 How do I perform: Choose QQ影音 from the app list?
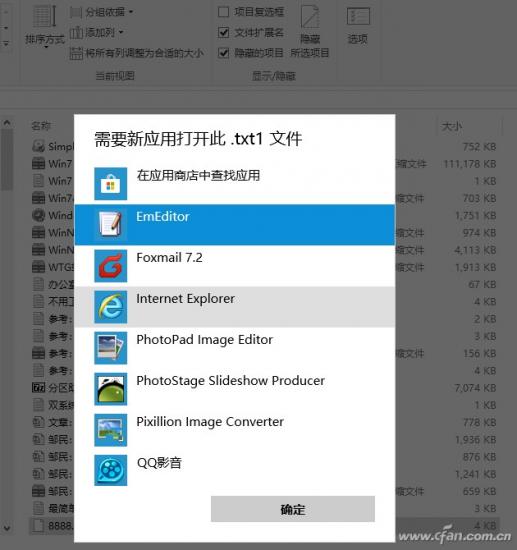(235, 470)
